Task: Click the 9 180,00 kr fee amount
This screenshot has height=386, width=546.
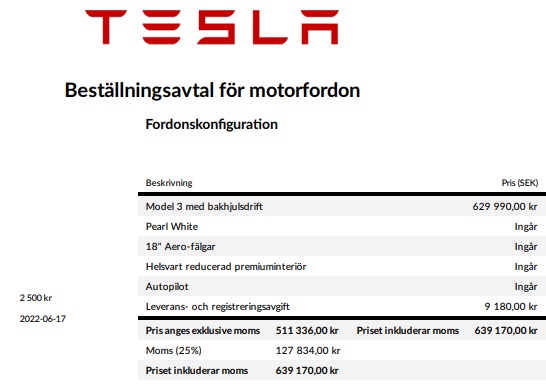Action: (511, 306)
